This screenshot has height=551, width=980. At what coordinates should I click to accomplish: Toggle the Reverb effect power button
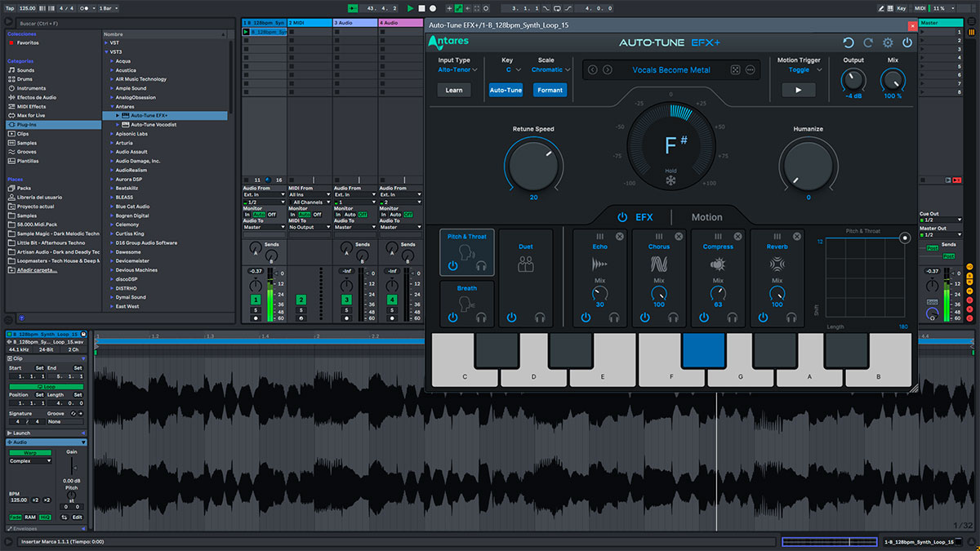(x=763, y=318)
